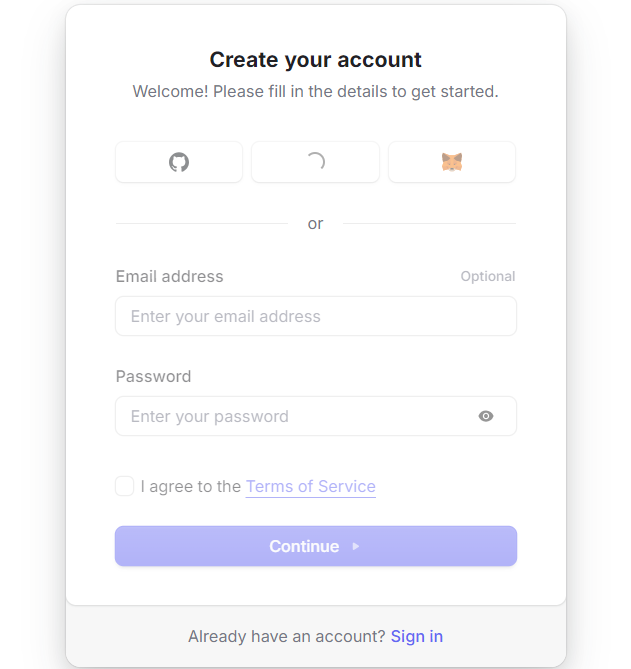The image size is (631, 669).
Task: Choose the MetaMask fox sign-up option
Action: [452, 162]
